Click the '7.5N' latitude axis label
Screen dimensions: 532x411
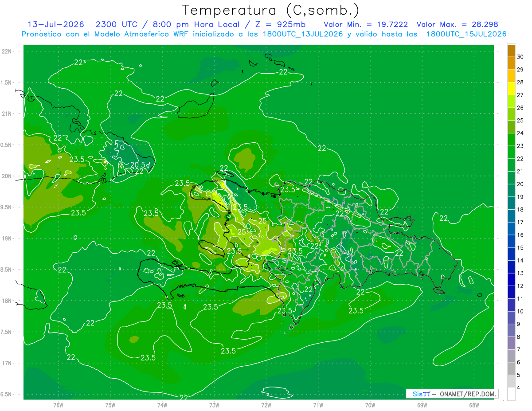[6, 333]
